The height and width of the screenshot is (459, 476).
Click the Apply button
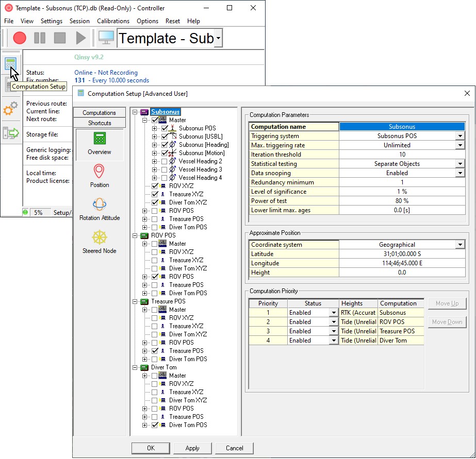192,448
